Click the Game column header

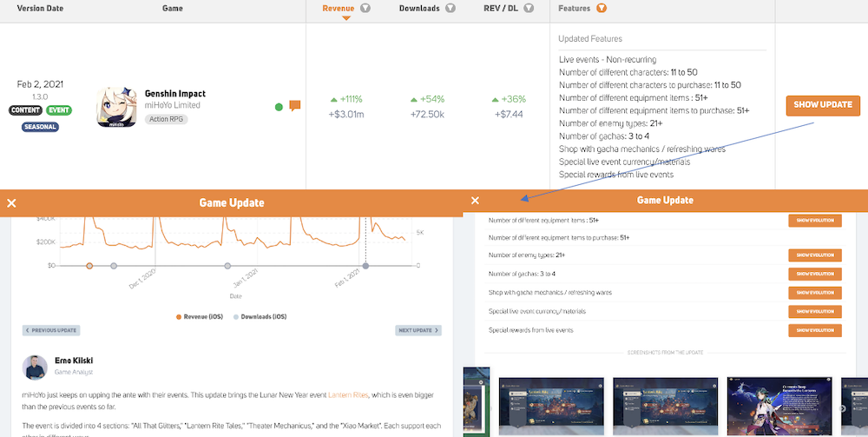click(172, 9)
